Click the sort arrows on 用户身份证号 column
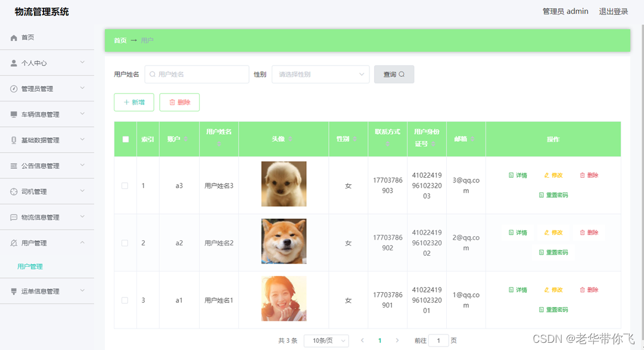Image resolution: width=644 pixels, height=350 pixels. [x=433, y=144]
